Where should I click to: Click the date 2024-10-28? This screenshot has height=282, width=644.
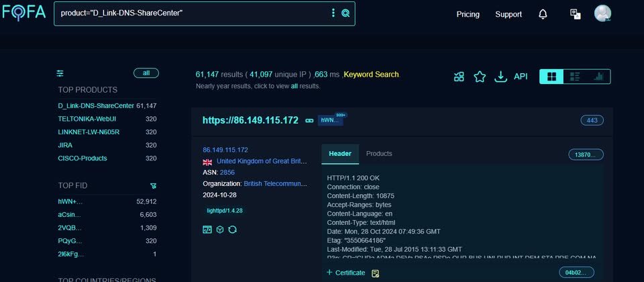click(220, 195)
